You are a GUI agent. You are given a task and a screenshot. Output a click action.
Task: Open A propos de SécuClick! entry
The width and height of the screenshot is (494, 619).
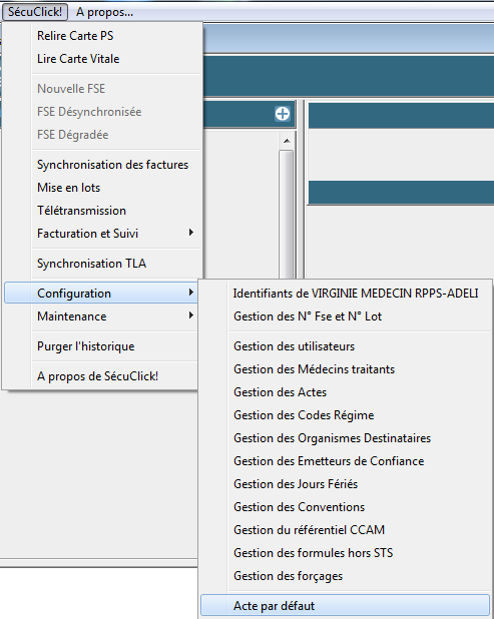coord(100,376)
